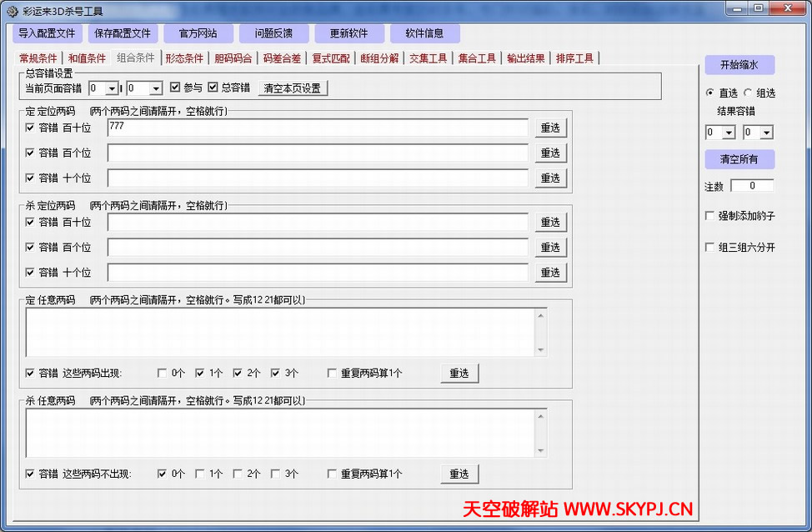The image size is (812, 532).
Task: Enable 强制添加豹子 option
Action: click(x=709, y=215)
